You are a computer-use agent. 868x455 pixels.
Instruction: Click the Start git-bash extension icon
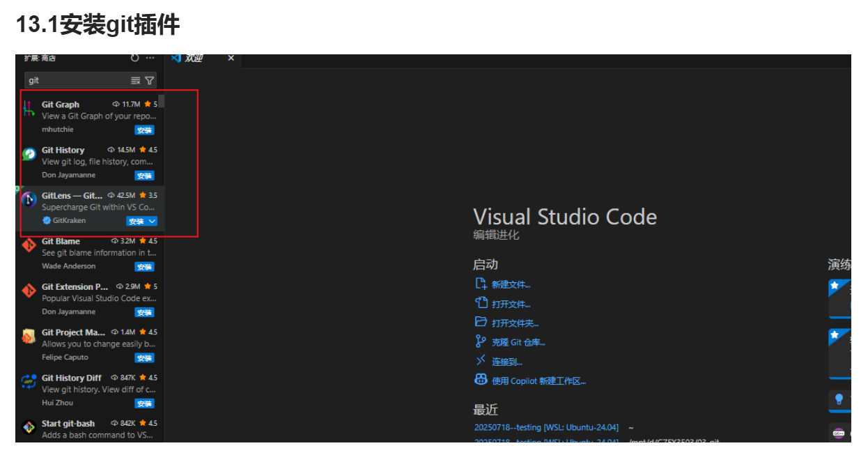click(29, 427)
